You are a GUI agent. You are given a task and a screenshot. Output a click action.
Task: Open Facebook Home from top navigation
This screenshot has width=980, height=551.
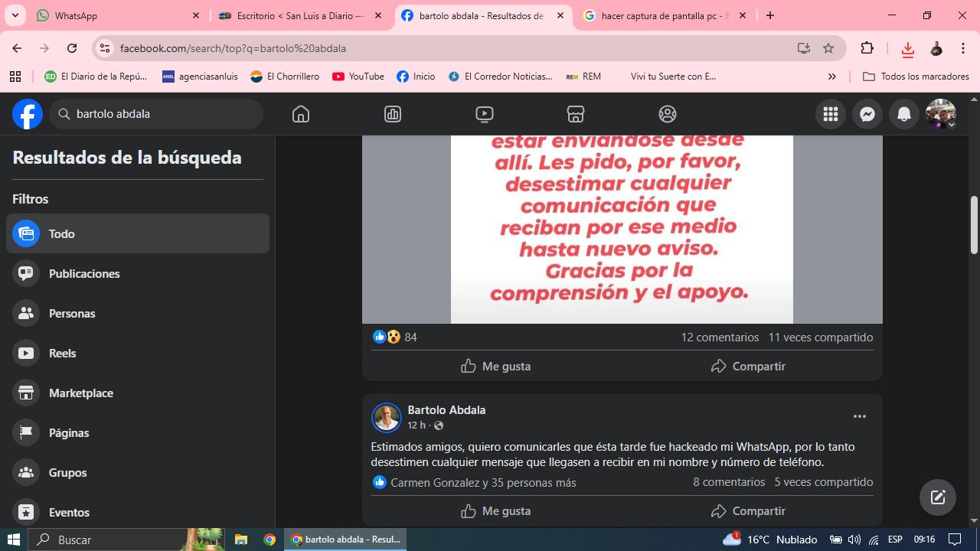tap(301, 114)
